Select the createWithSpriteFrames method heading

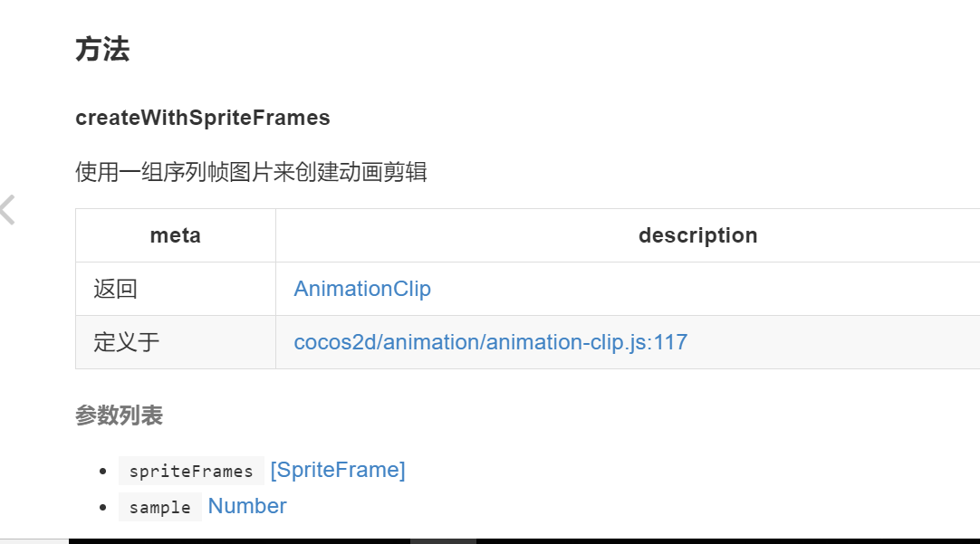[203, 118]
